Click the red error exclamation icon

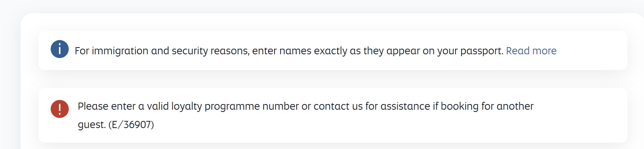(60, 109)
